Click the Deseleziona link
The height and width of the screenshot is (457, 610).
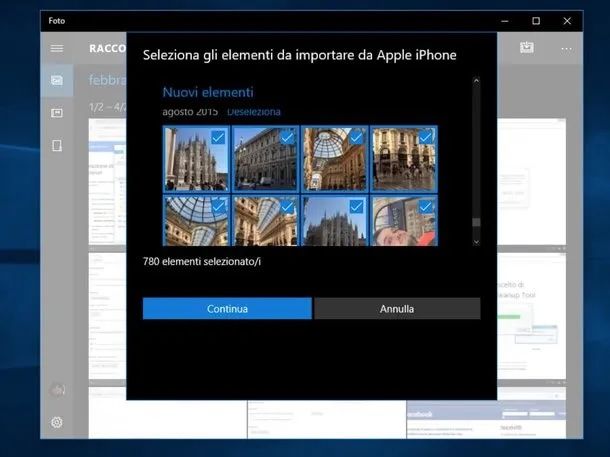tap(254, 112)
